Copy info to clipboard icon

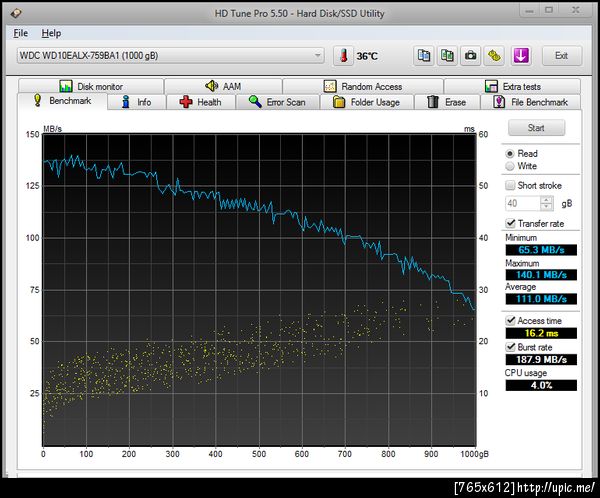click(x=424, y=56)
